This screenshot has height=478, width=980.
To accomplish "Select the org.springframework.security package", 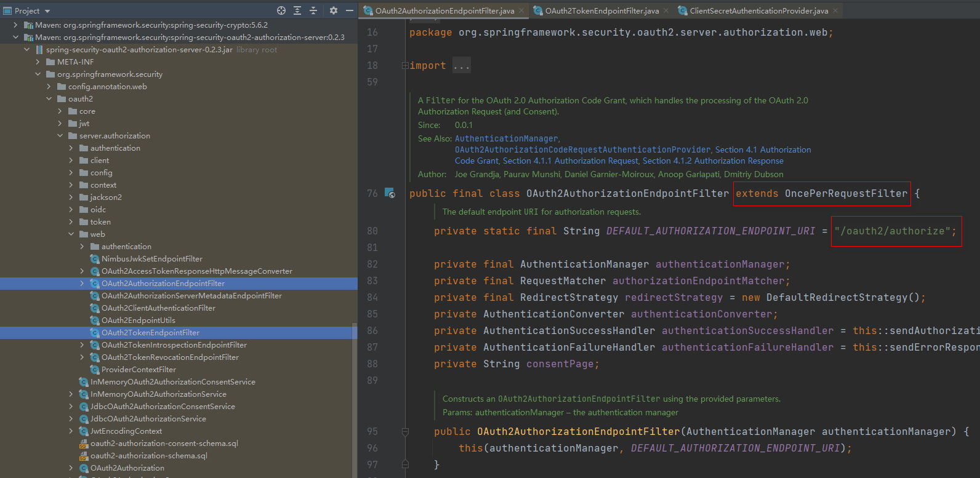I will (110, 74).
